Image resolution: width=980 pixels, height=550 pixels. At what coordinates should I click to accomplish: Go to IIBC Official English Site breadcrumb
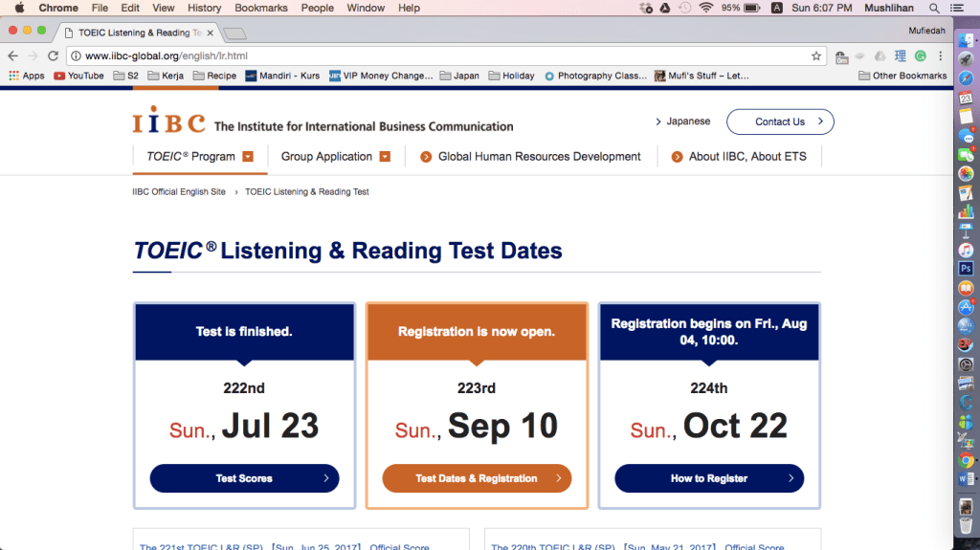pyautogui.click(x=179, y=192)
